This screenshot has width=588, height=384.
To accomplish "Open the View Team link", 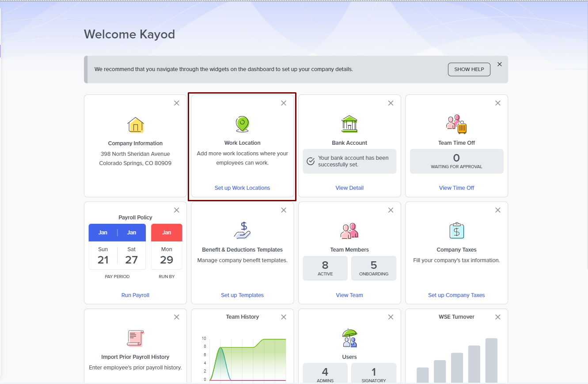I will (x=349, y=295).
